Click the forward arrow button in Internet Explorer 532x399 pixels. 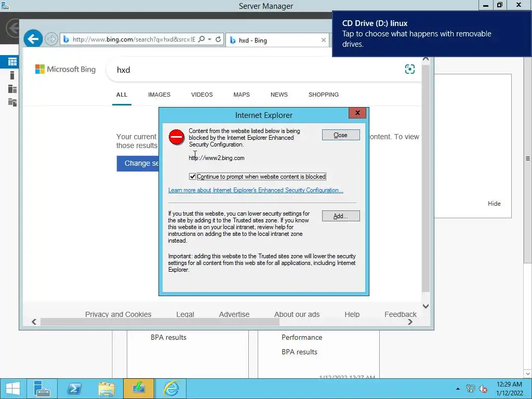tap(51, 39)
